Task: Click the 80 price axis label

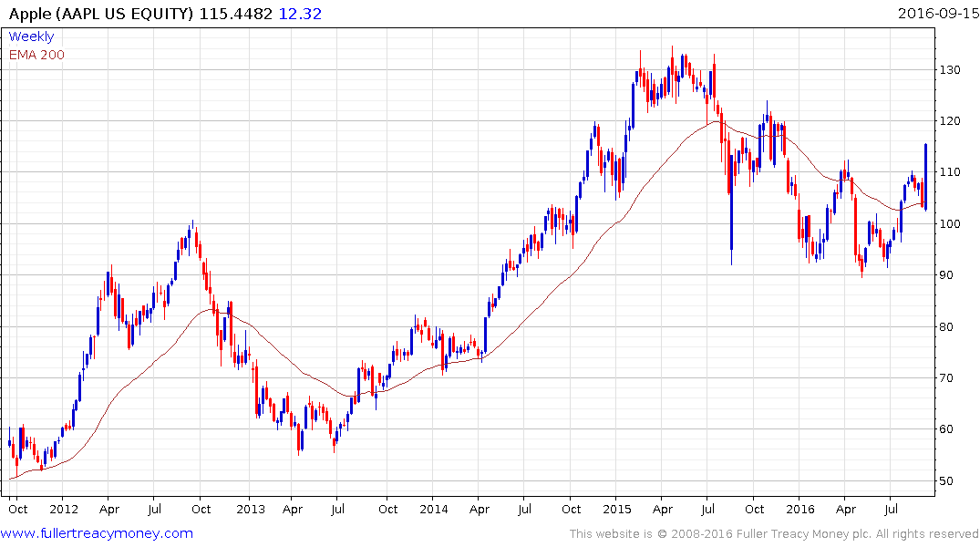Action: click(x=945, y=326)
